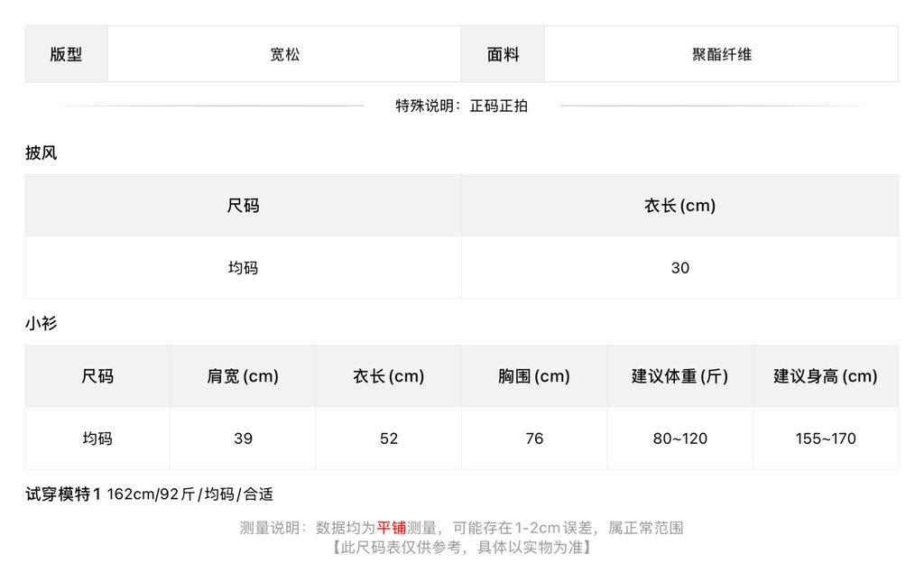The width and height of the screenshot is (924, 582).
Task: Click the 建议身高 (cm) column header
Action: (x=826, y=376)
